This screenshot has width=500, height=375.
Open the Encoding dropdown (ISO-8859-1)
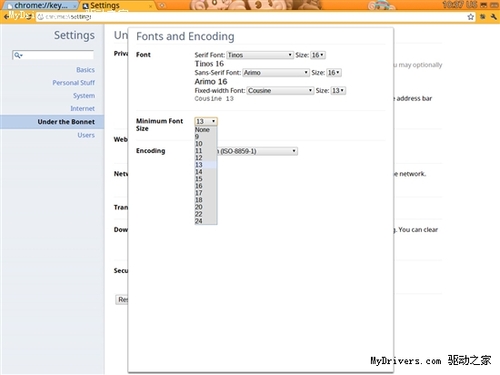(257, 151)
